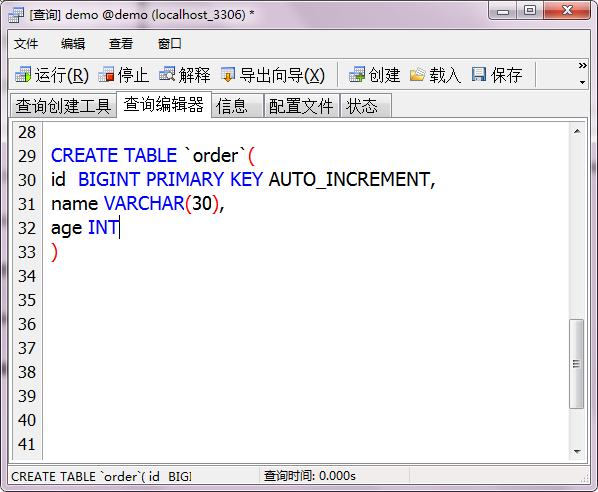Image resolution: width=598 pixels, height=492 pixels.
Task: Select the 查询编辑器 tab
Action: [x=164, y=105]
